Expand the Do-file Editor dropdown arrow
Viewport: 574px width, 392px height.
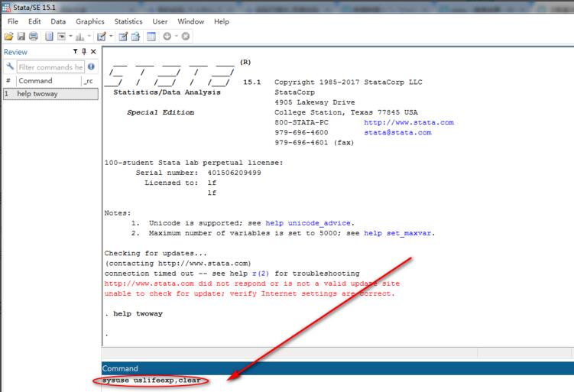click(111, 36)
